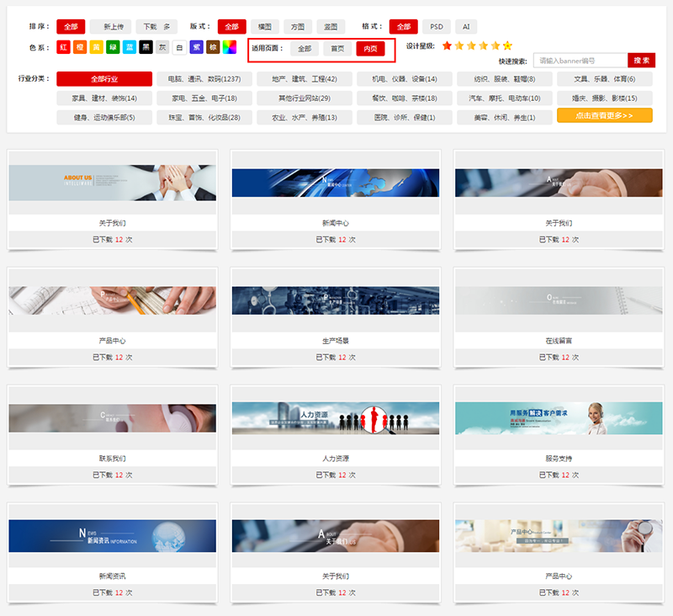Choose the purple 紫 color filter
Viewport: 673px width, 616px height.
click(x=196, y=47)
